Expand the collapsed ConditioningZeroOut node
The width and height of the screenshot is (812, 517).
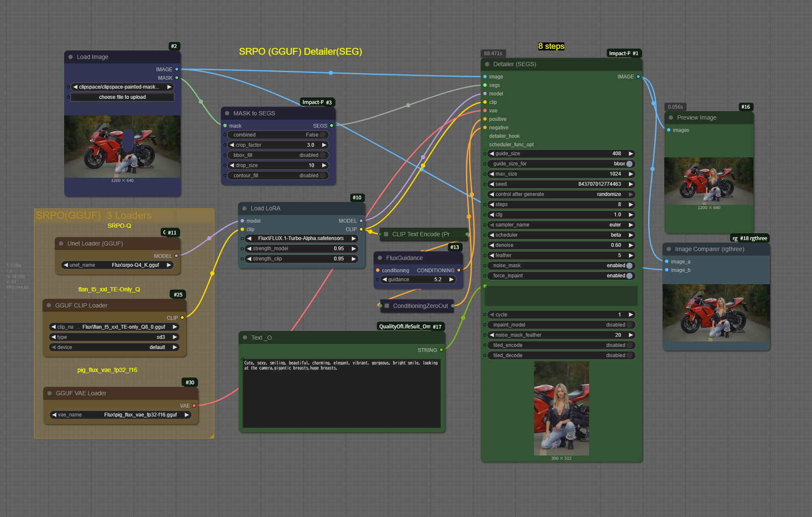[x=387, y=306]
